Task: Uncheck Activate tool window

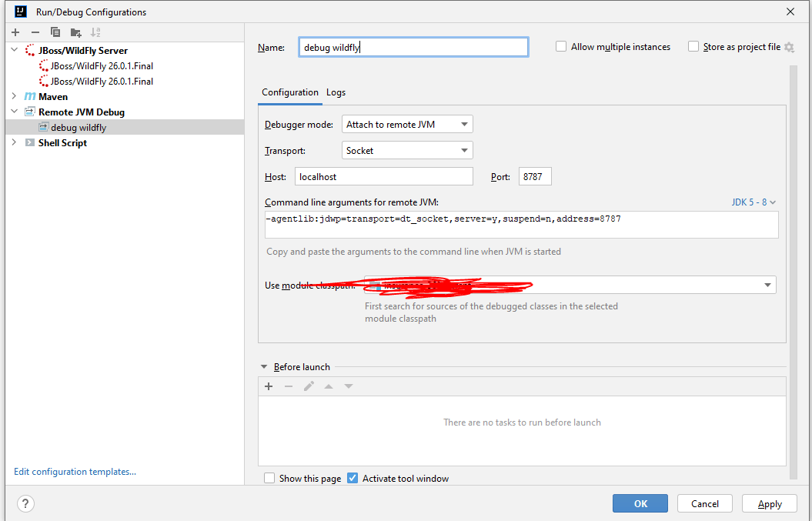Action: point(353,478)
